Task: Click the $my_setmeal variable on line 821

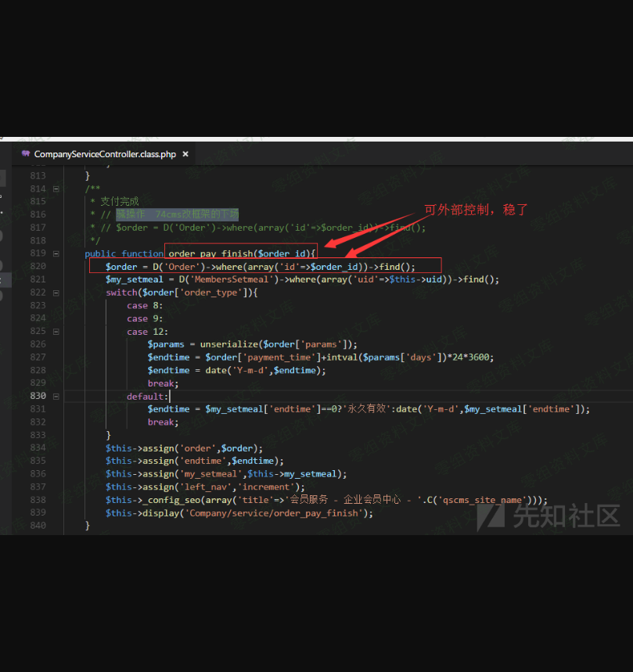Action: tap(135, 279)
